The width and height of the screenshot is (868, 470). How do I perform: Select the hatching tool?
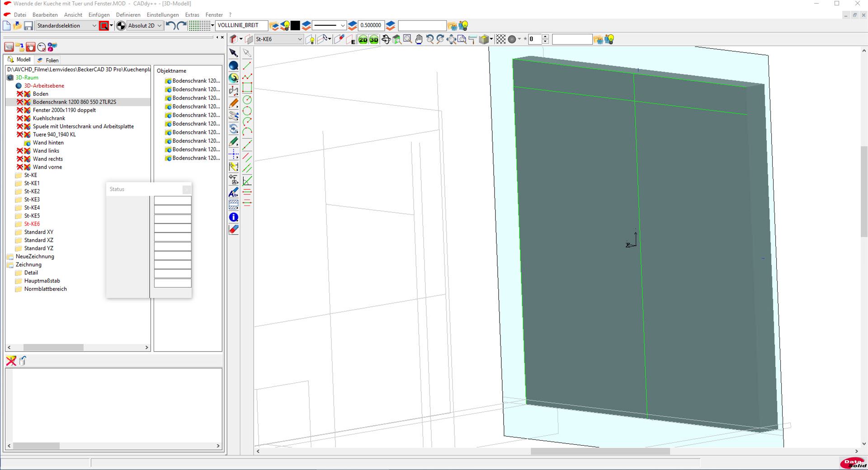(x=234, y=205)
